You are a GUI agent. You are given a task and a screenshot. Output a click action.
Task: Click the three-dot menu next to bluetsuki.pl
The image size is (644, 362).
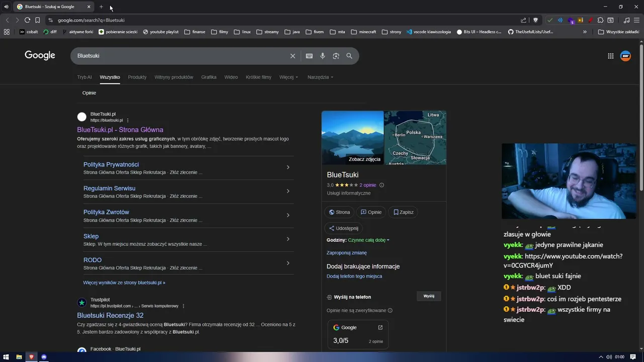128,120
